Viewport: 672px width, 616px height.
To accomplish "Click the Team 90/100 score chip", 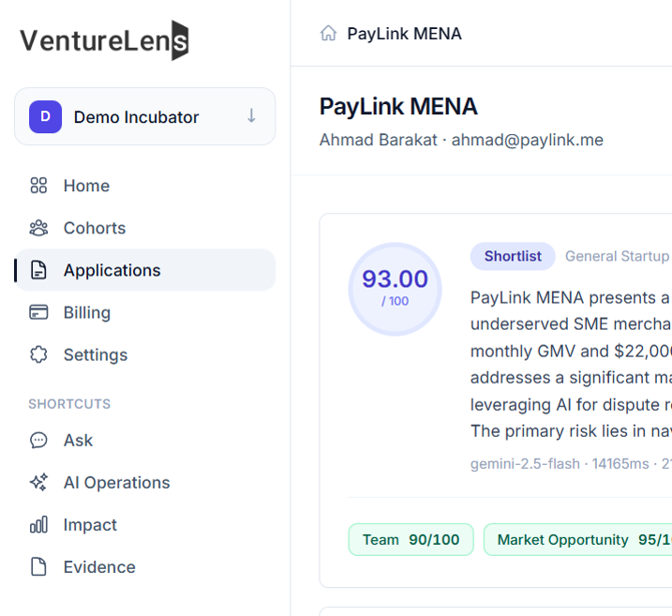I will tap(411, 539).
